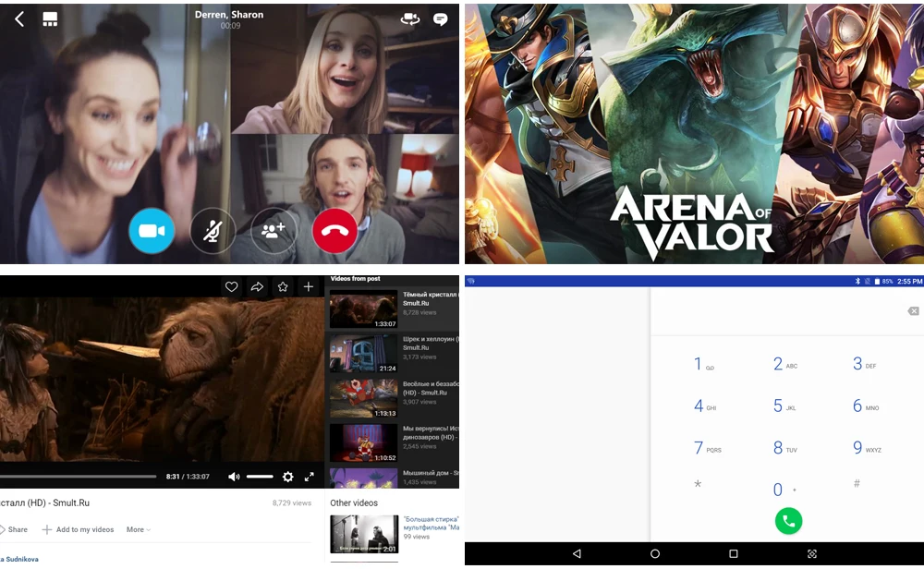Expand the More dropdown under the video

139,529
